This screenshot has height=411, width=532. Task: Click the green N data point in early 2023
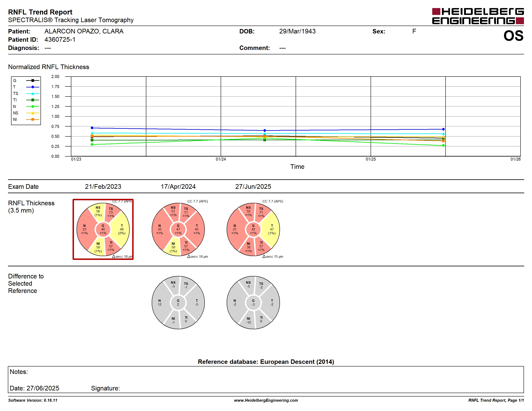click(92, 144)
